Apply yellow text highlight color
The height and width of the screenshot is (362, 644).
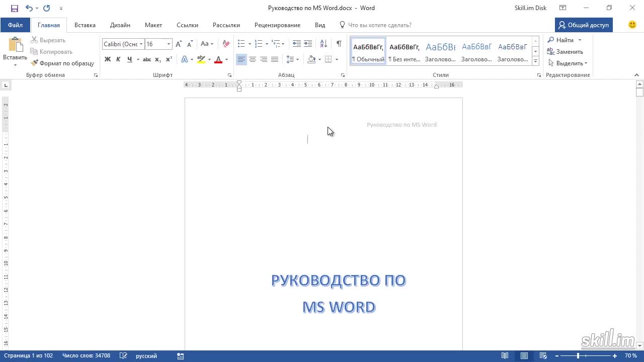click(201, 59)
